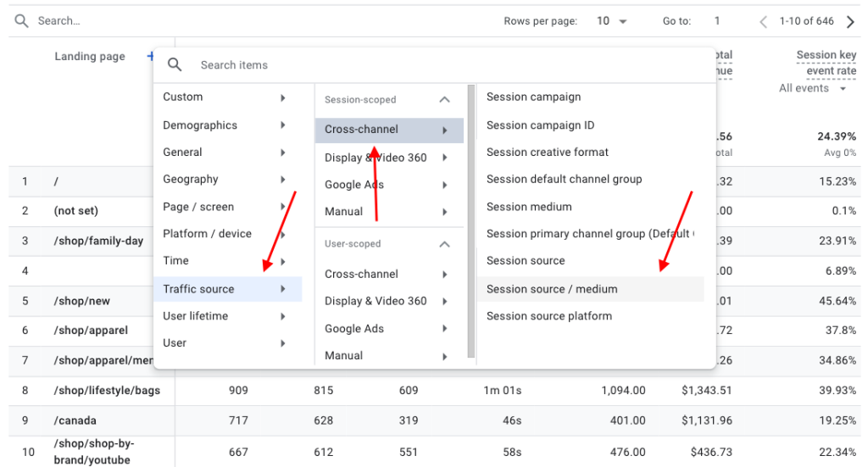Click the Search items input field

(424, 65)
